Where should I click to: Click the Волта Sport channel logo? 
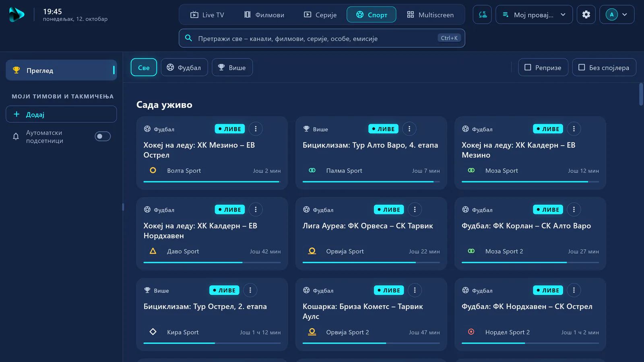[153, 171]
